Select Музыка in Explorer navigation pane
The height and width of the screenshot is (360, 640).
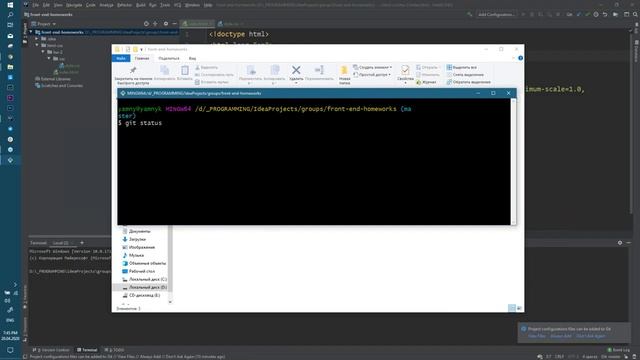133,255
